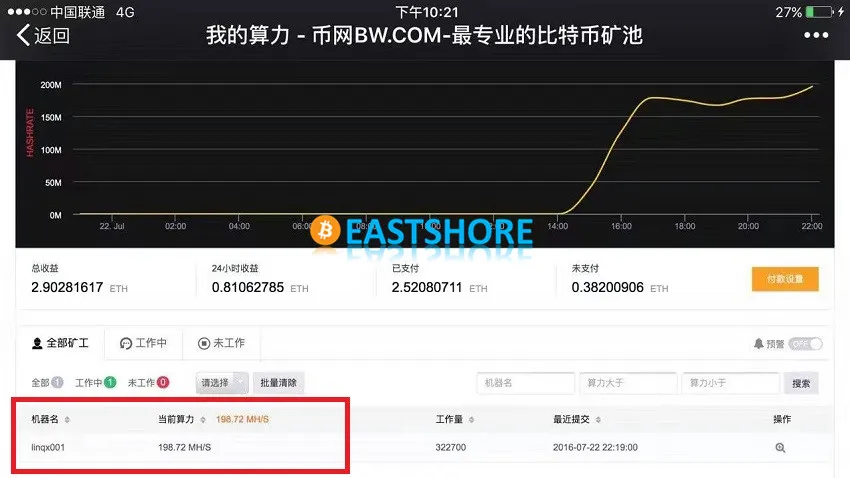Click the 批量清除 button
The width and height of the screenshot is (850, 478).
[279, 383]
